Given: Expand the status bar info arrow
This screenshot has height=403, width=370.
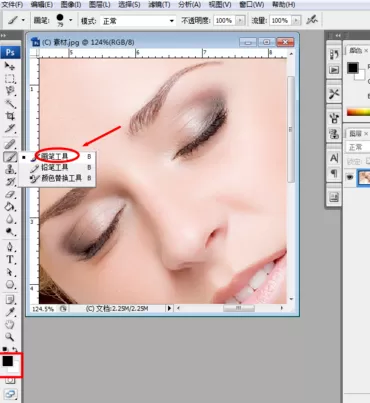Looking at the screenshot, I should click(x=169, y=308).
